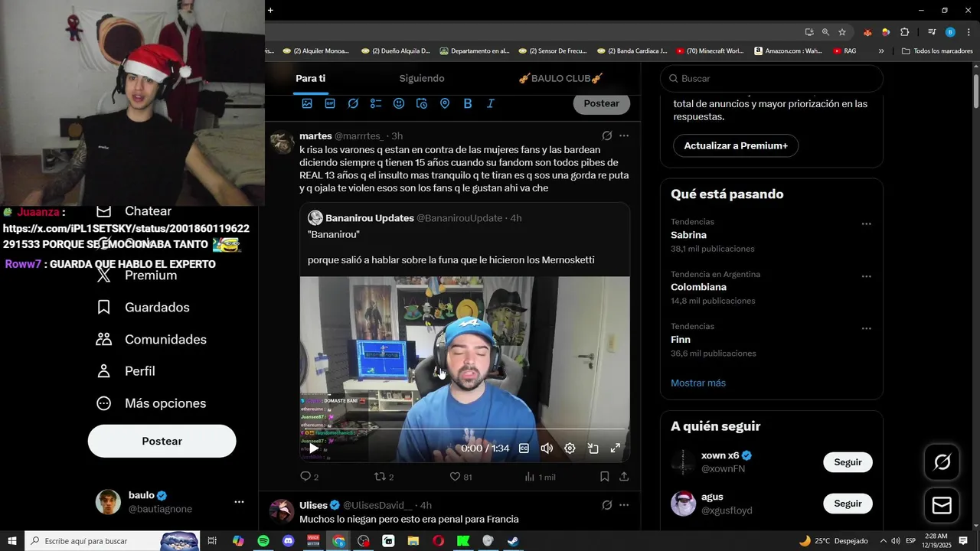Image resolution: width=980 pixels, height=551 pixels.
Task: Open more options for Sabrina trend
Action: click(867, 224)
